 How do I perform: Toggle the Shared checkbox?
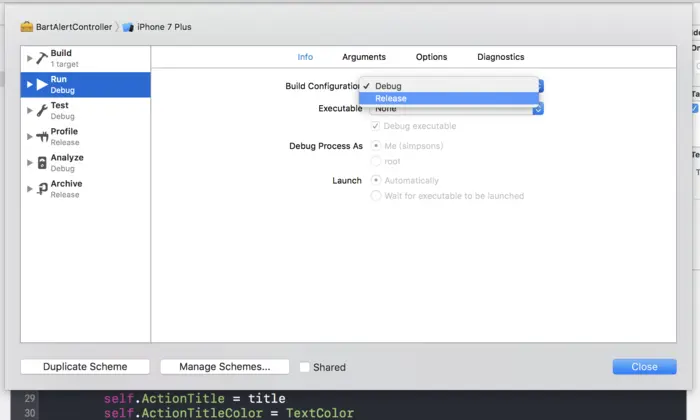tap(304, 367)
